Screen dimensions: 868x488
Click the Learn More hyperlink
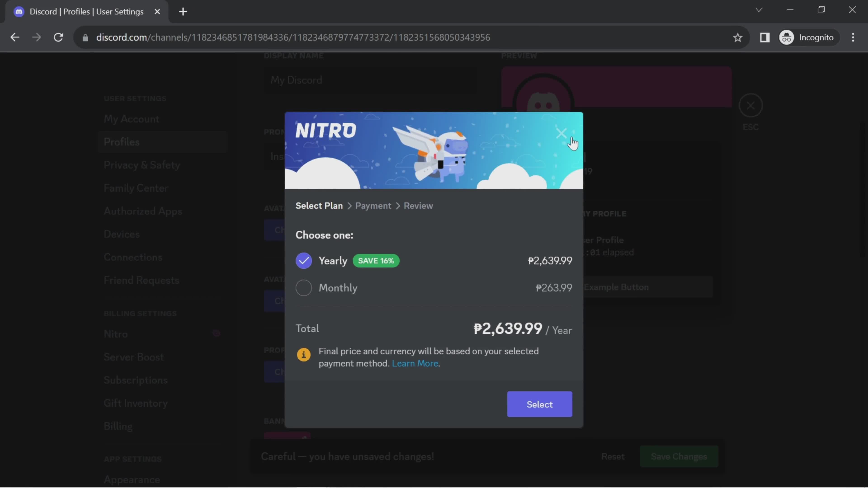[415, 363]
